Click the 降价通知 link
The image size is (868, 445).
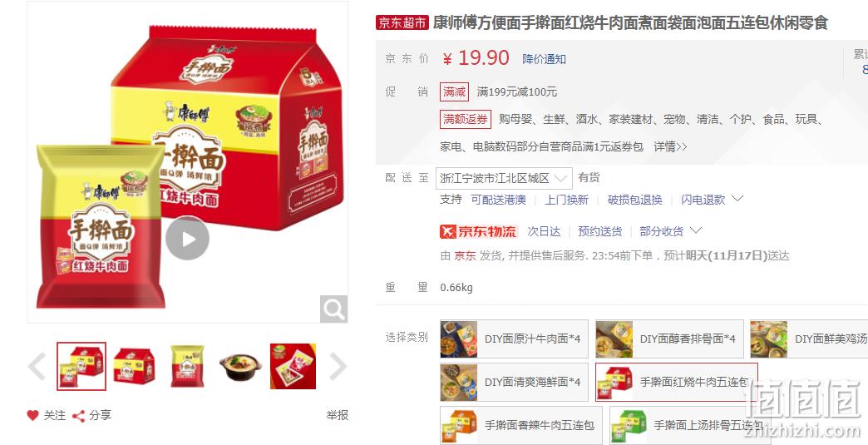click(544, 59)
